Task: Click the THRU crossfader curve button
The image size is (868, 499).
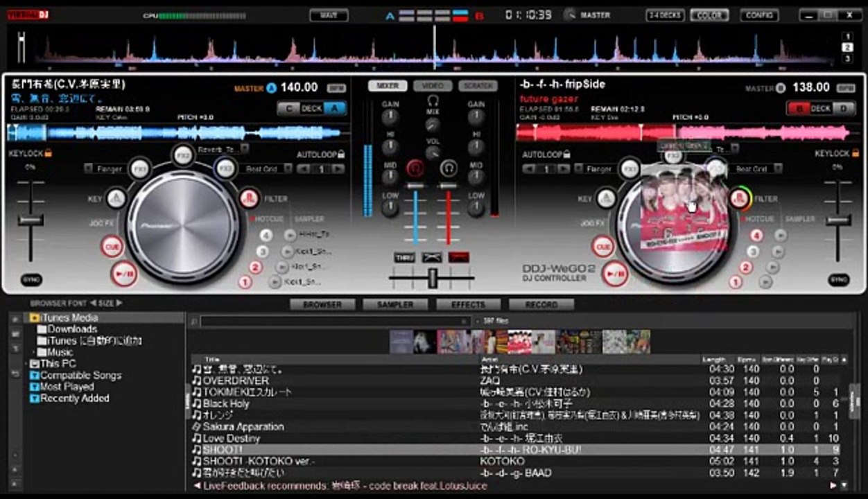Action: [404, 257]
